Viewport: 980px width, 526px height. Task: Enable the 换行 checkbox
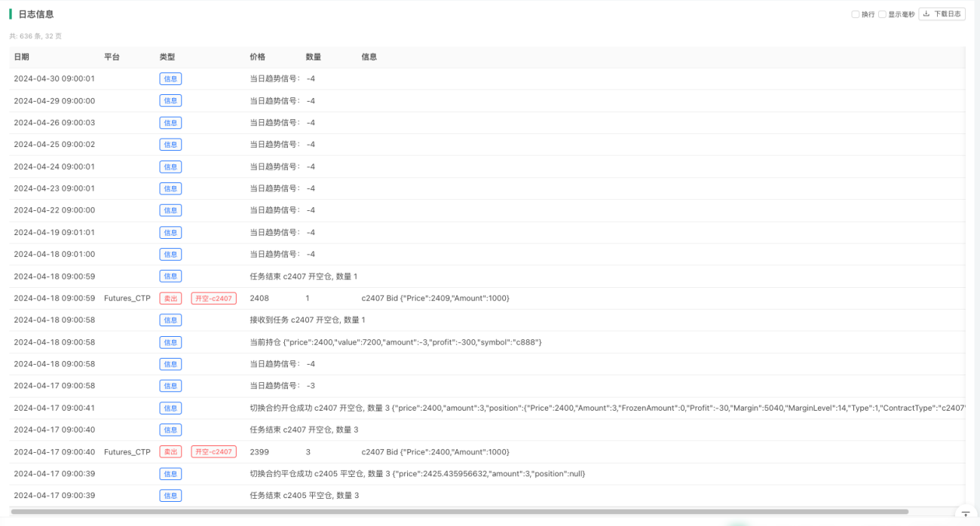click(856, 14)
